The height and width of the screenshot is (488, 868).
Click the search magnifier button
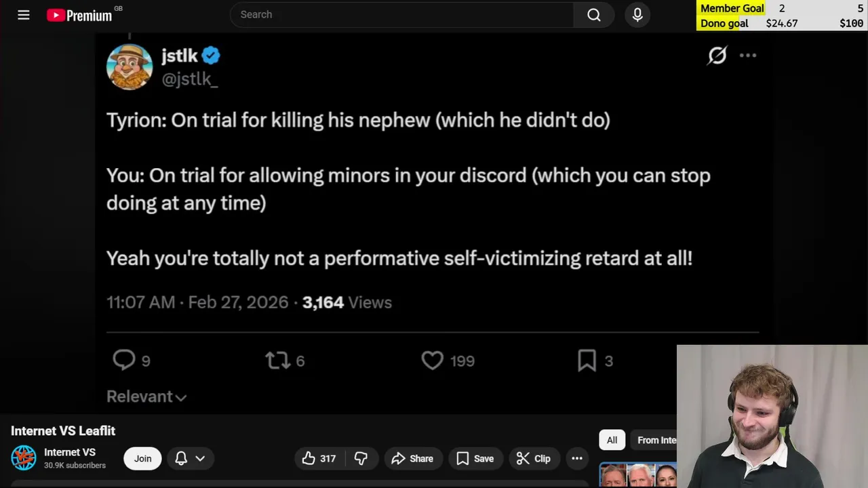[x=594, y=15]
